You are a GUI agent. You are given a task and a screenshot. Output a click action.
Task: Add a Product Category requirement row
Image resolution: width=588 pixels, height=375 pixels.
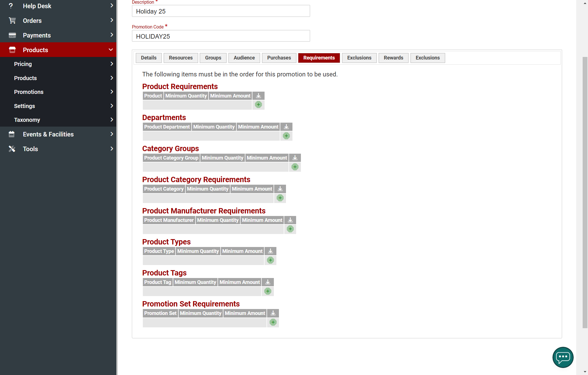coord(280,198)
